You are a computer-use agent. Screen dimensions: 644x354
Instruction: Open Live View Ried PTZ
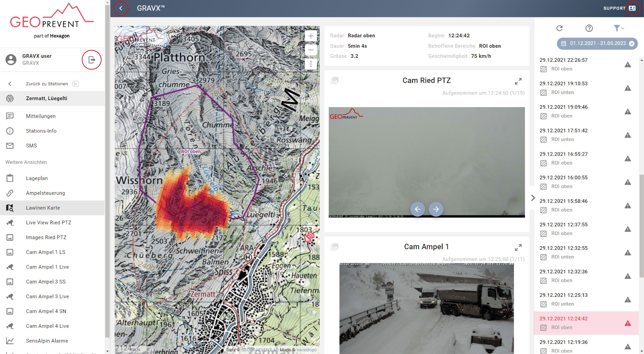coord(52,223)
